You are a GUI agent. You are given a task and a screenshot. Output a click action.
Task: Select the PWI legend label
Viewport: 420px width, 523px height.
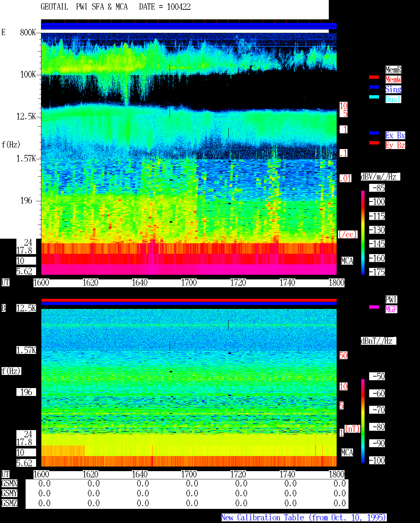(391, 299)
